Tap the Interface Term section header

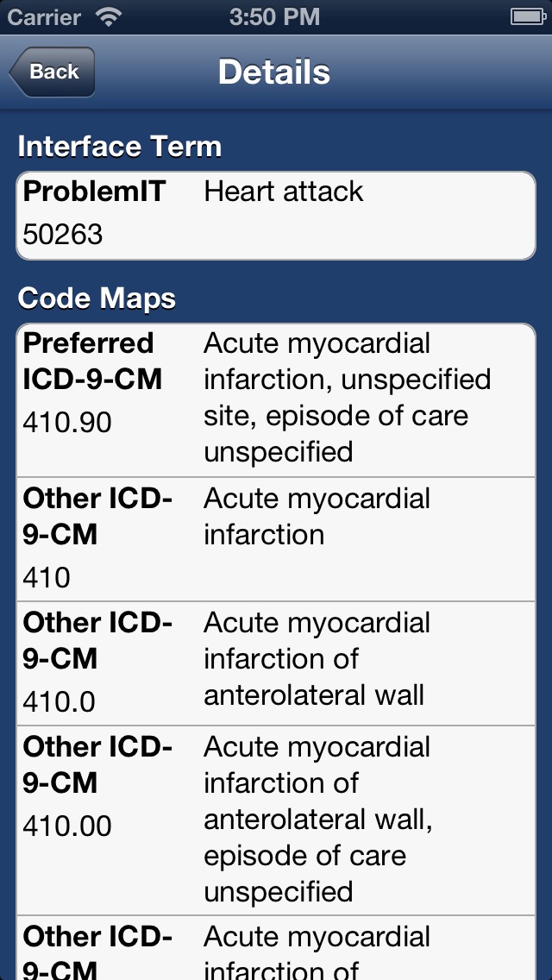pos(120,147)
